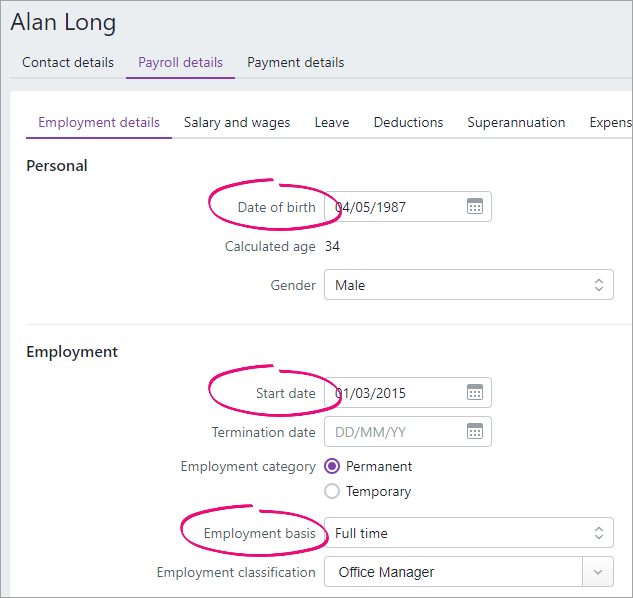633x598 pixels.
Task: Select the Permanent employment category
Action: (x=332, y=466)
